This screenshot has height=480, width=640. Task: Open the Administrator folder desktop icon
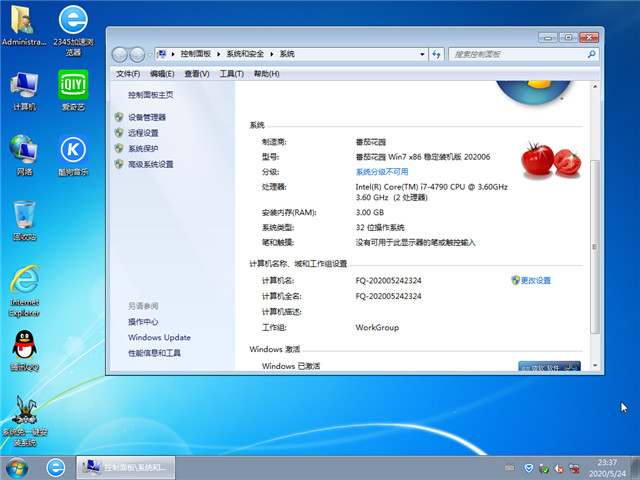point(24,25)
